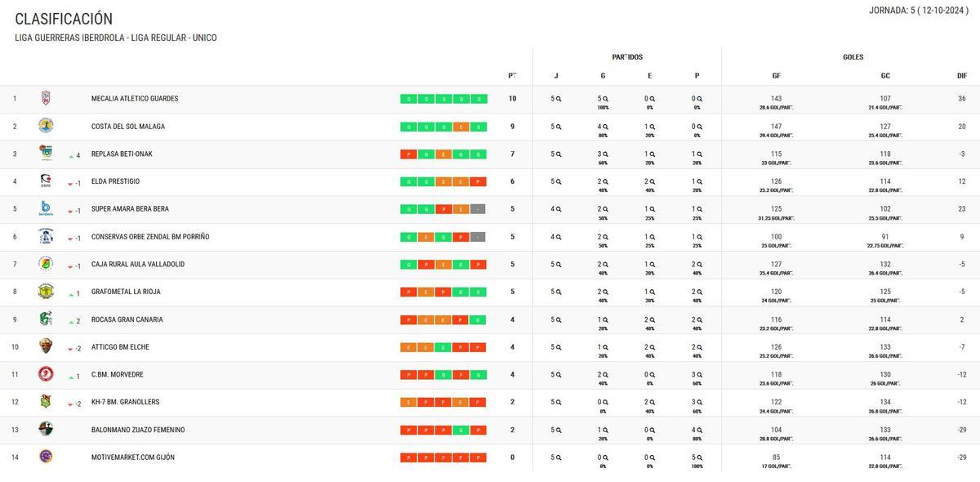The height and width of the screenshot is (482, 980).
Task: Sort standings by the GF column header
Action: [x=776, y=76]
